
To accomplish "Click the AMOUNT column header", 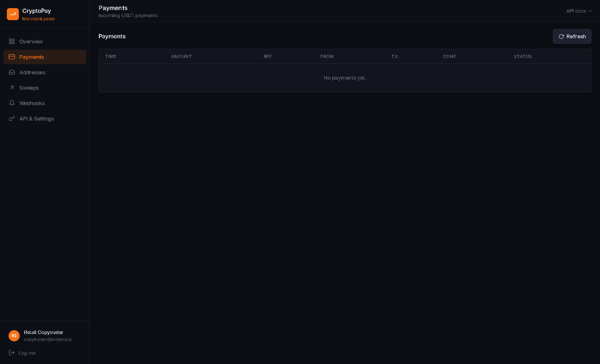I will tap(181, 57).
